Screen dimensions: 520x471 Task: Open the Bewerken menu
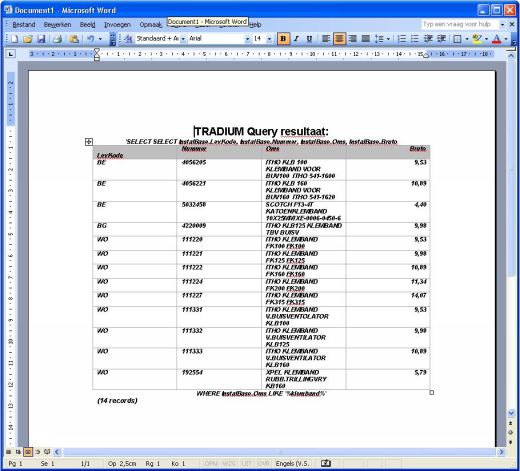click(57, 25)
